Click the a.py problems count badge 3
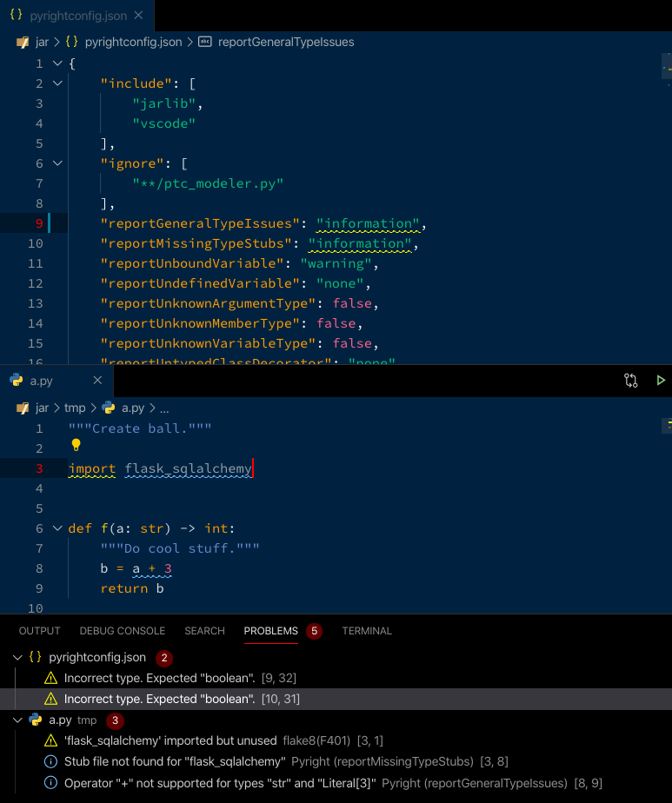 coord(115,720)
